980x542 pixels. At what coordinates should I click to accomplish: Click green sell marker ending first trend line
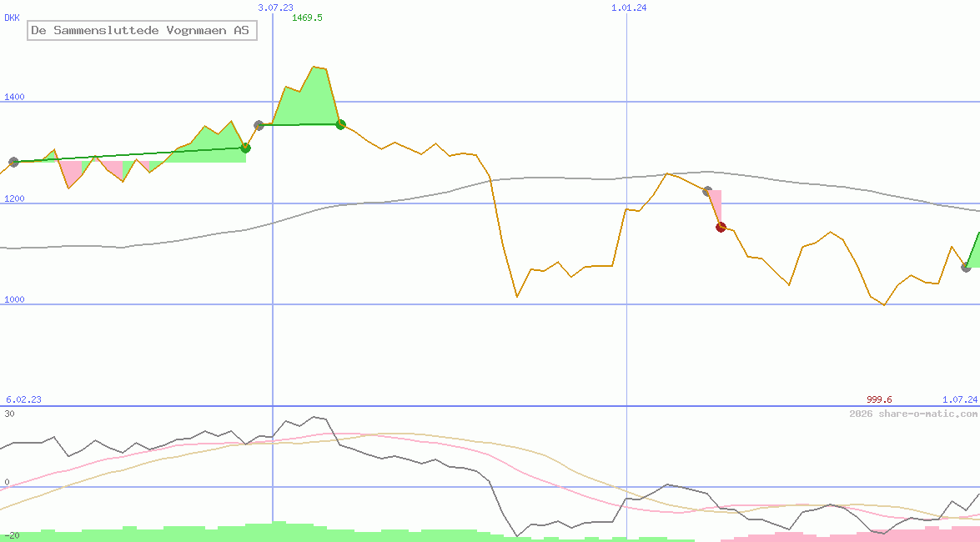(245, 148)
